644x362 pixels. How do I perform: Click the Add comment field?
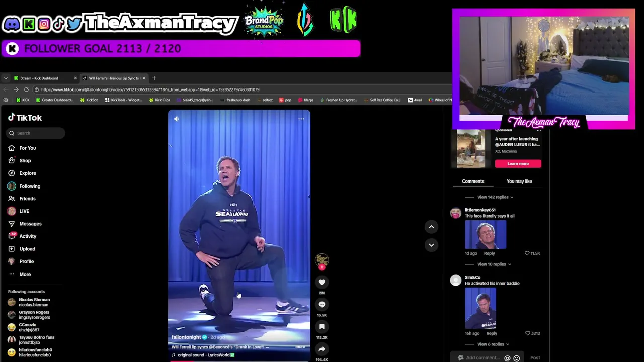click(x=482, y=358)
